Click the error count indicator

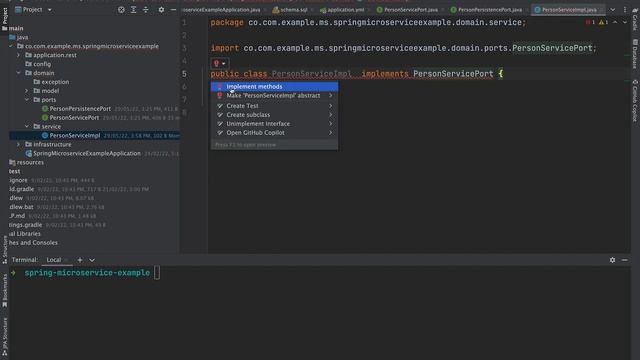click(590, 22)
